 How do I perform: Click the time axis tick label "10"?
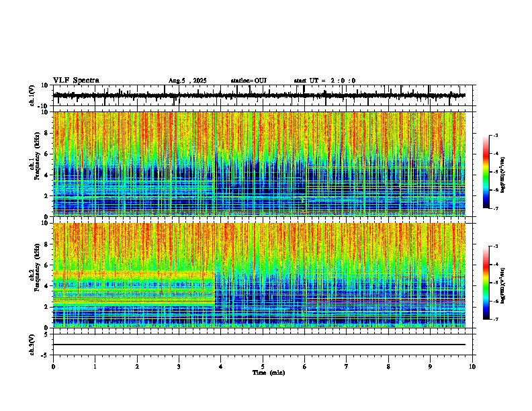click(x=472, y=367)
